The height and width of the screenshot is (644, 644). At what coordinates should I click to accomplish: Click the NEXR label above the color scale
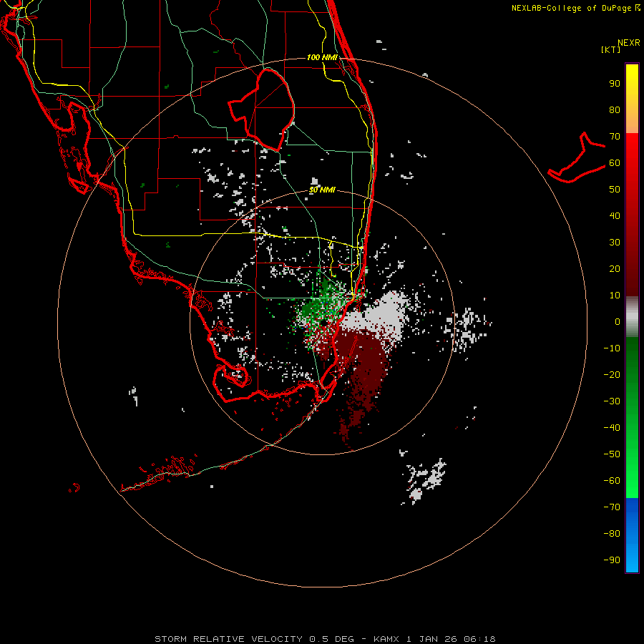click(x=629, y=43)
